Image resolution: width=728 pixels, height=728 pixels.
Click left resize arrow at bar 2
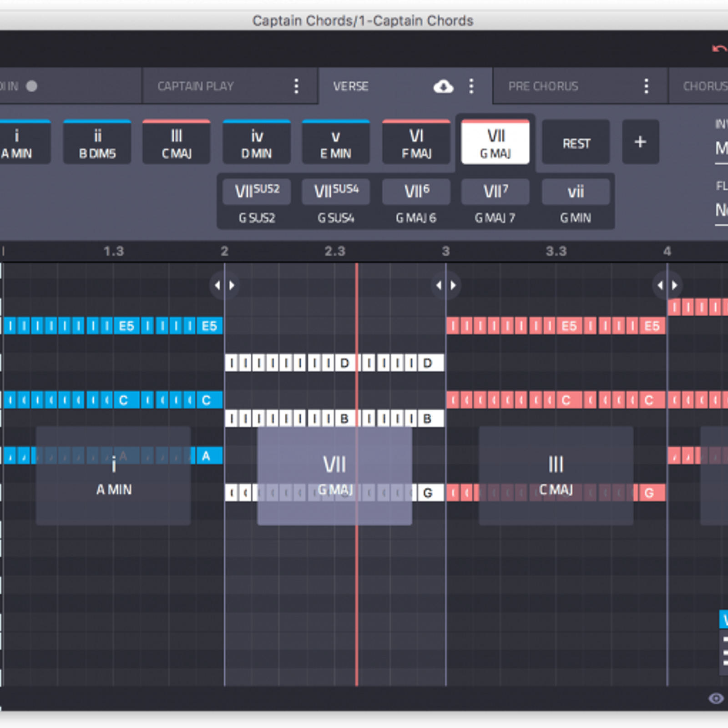pos(217,285)
